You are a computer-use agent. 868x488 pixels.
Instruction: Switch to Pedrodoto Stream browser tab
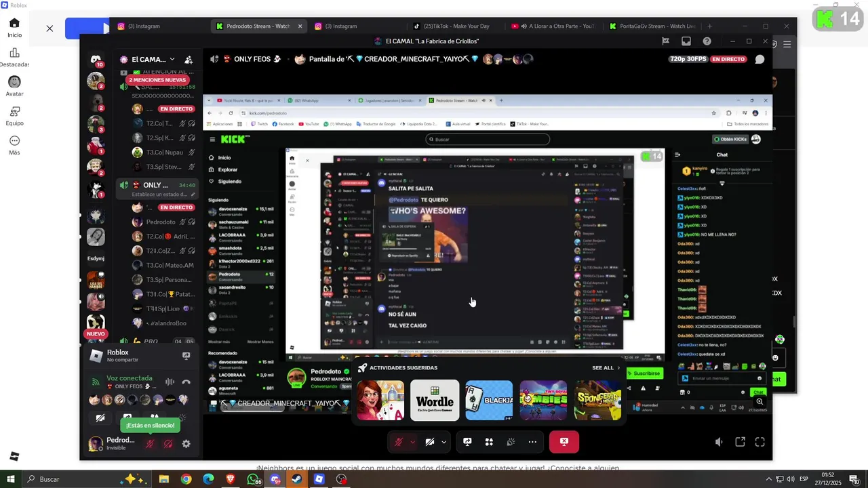(x=258, y=26)
